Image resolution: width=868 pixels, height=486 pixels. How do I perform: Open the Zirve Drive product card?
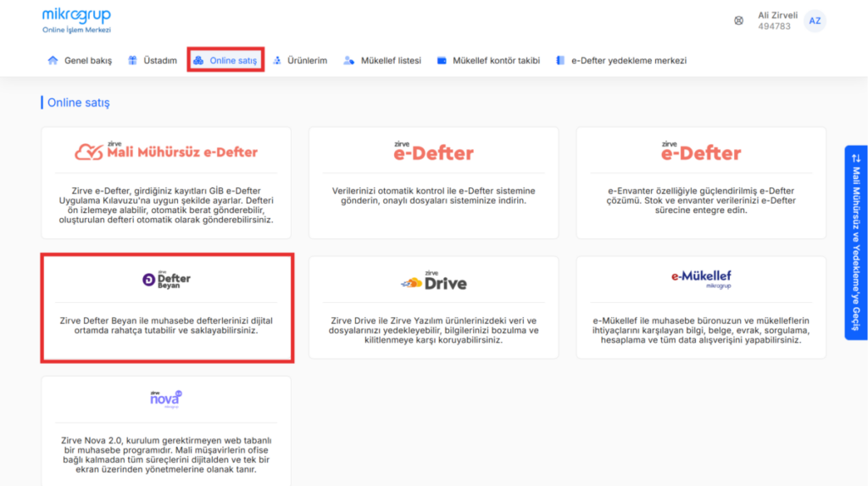[x=433, y=308]
